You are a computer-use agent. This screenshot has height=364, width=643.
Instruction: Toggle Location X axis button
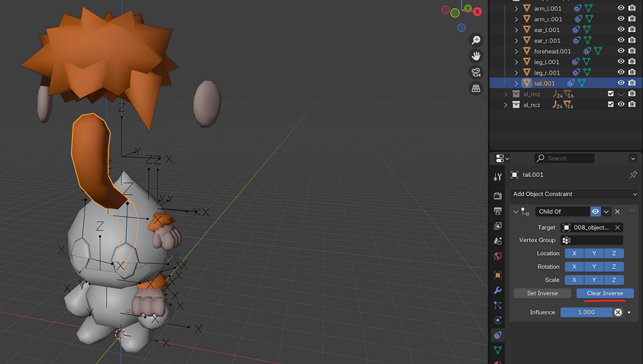point(574,253)
